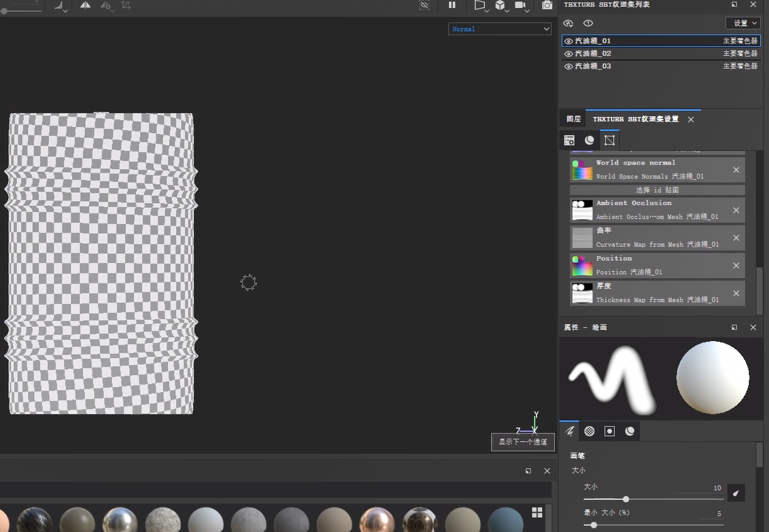This screenshot has height=532, width=769.
Task: Click the camera screenshot icon
Action: point(547,5)
